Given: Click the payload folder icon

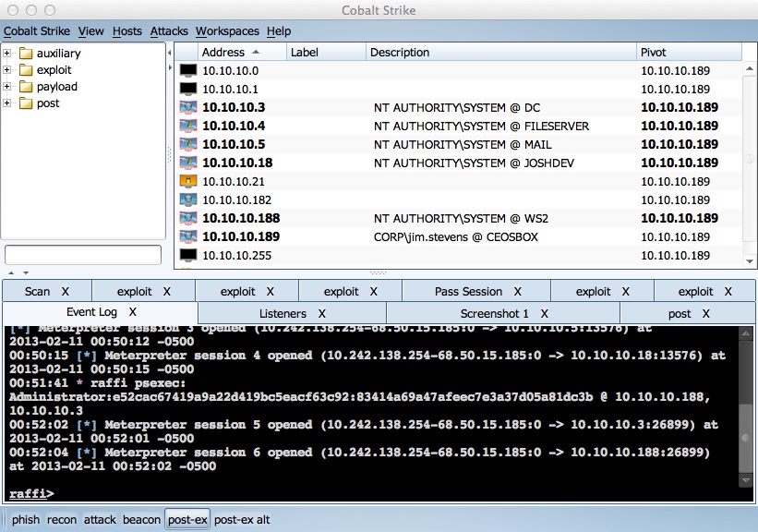Looking at the screenshot, I should (x=25, y=87).
